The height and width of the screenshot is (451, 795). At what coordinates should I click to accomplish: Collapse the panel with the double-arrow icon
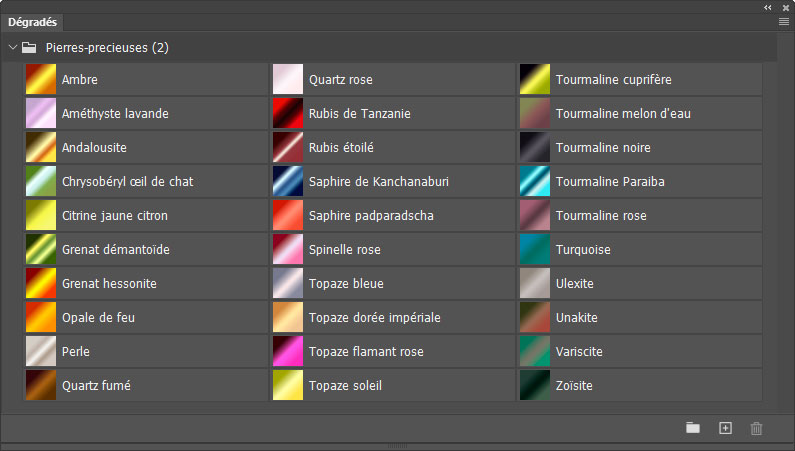pyautogui.click(x=767, y=6)
